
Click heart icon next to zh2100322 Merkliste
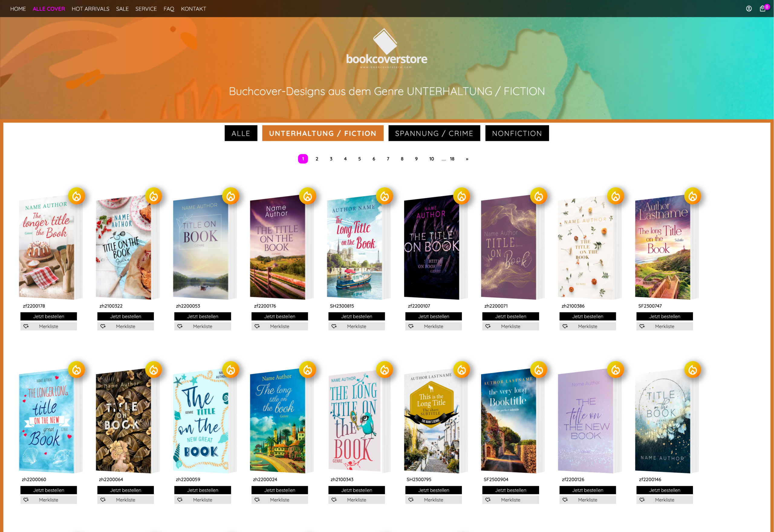(103, 326)
